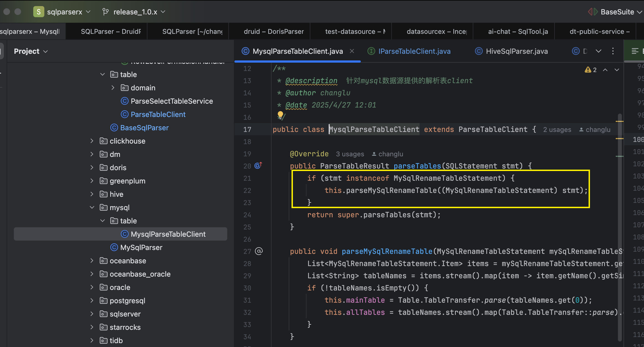The width and height of the screenshot is (644, 347).
Task: Expand the oceanbase_oracle folder
Action: click(92, 274)
